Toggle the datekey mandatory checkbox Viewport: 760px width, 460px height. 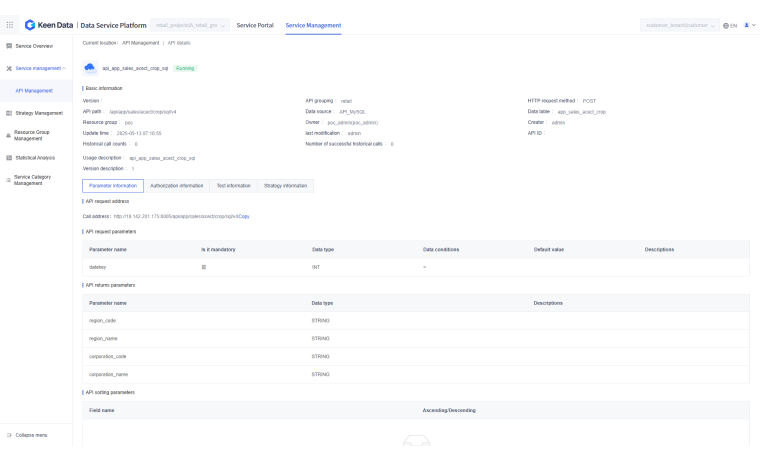coord(204,267)
